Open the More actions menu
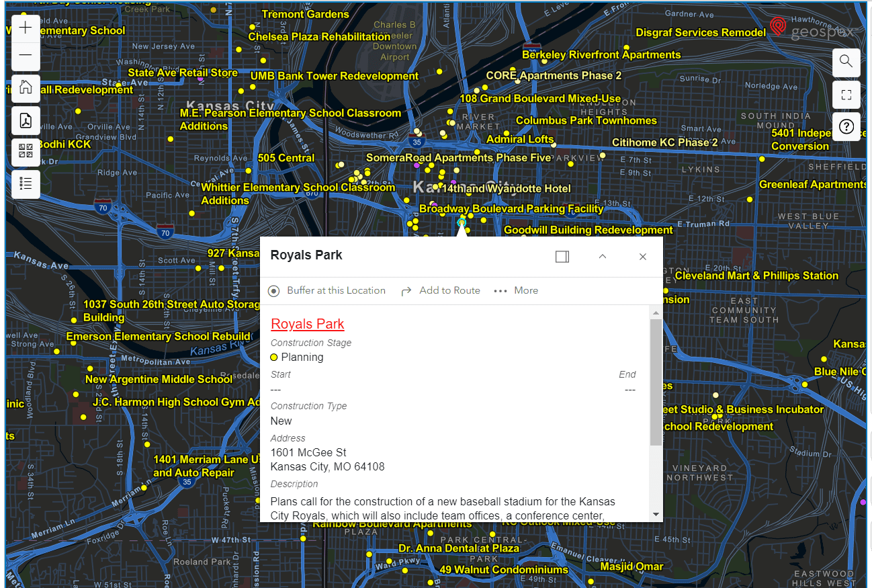Viewport: 872px width, 588px height. 516,290
